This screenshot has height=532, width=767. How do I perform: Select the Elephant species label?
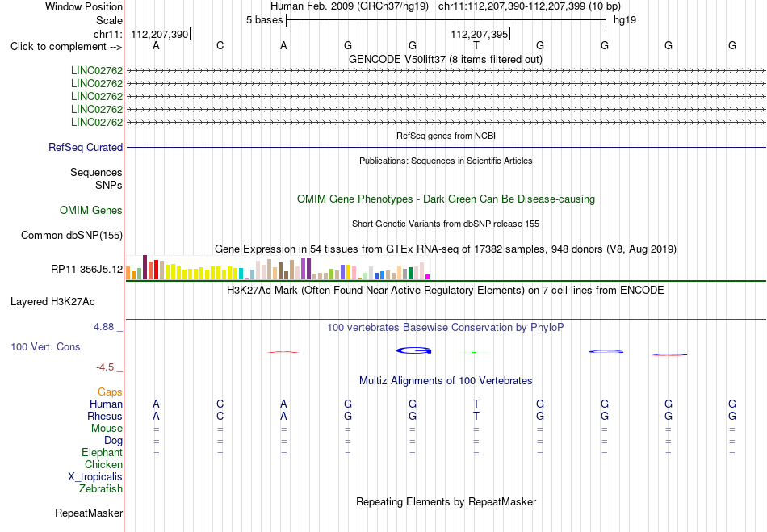(x=103, y=452)
